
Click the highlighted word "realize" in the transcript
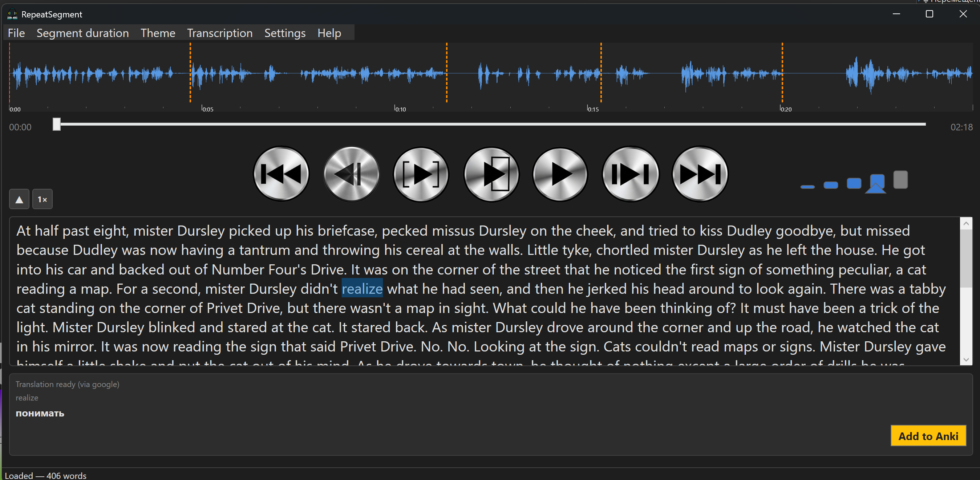(x=362, y=289)
